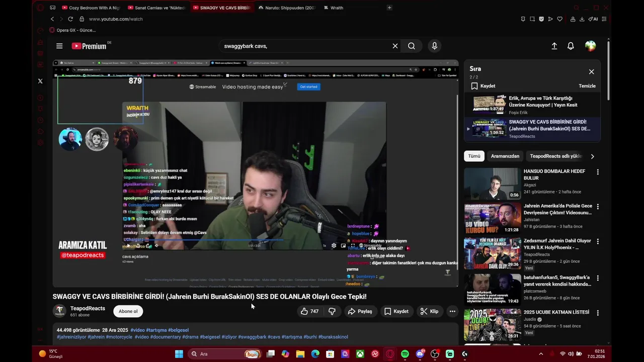The image size is (644, 362).
Task: Open X (Twitter) in Opera sidebar
Action: (40, 81)
